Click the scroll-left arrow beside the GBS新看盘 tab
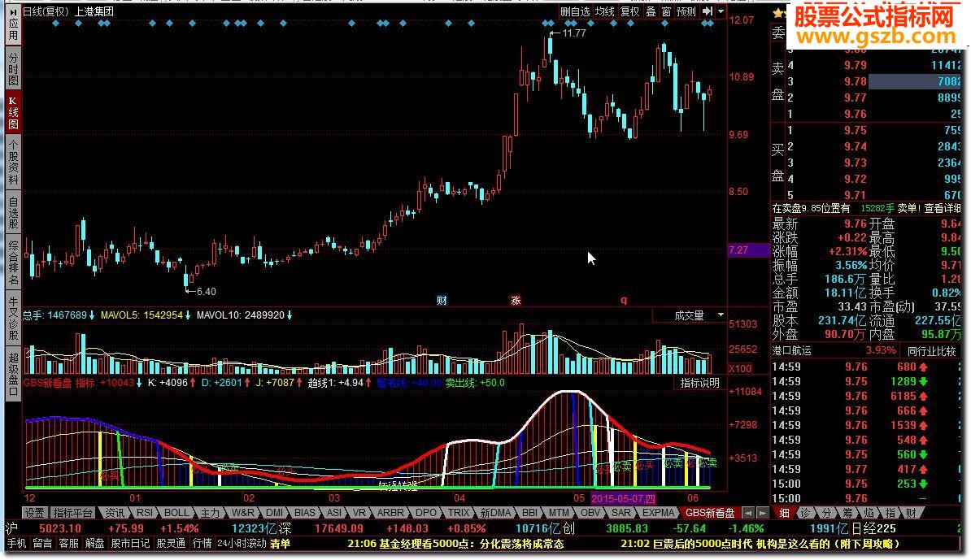Image resolution: width=971 pixels, height=560 pixels. click(748, 513)
